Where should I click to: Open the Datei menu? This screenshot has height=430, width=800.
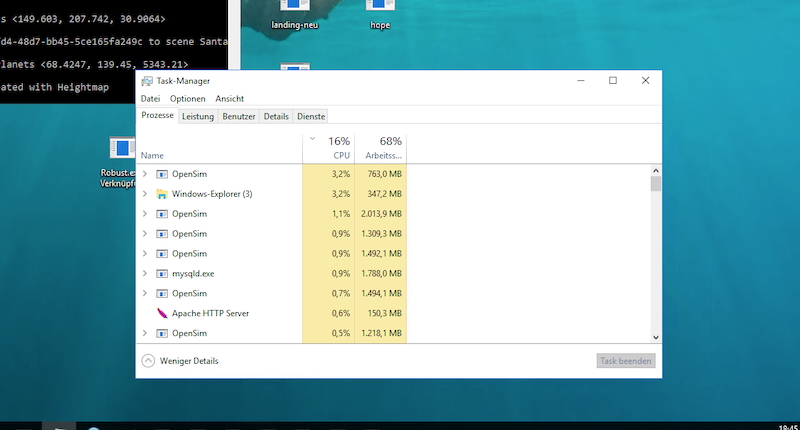[151, 98]
